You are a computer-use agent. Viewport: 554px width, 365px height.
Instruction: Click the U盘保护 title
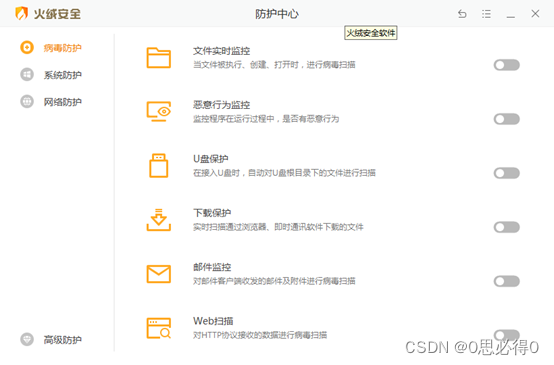click(211, 159)
